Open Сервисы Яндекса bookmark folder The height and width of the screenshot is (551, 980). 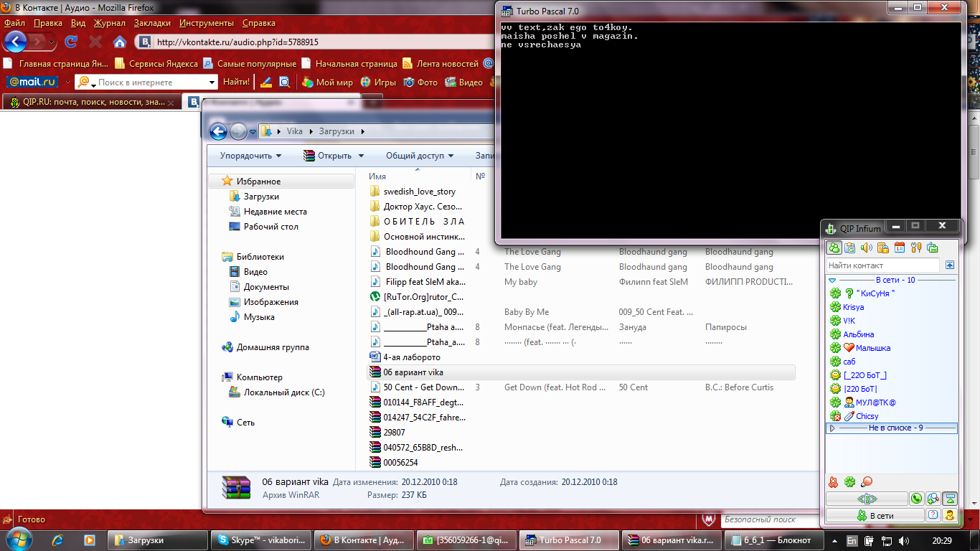[x=156, y=63]
